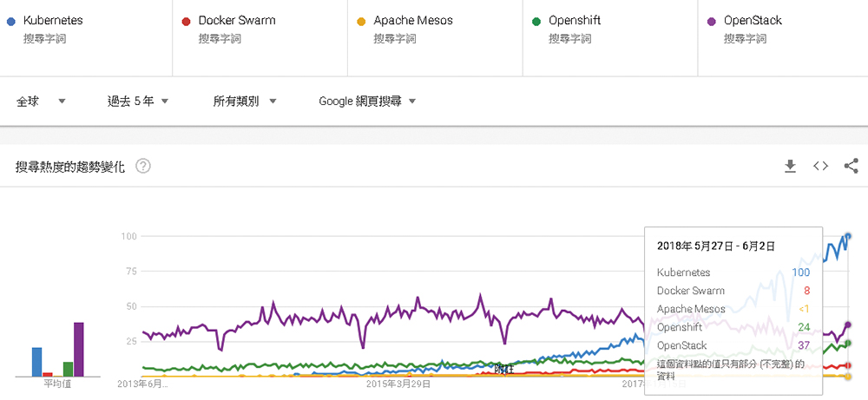Click Apache Mesos value <1 in tooltip
Screen dimensions: 868x400
[x=804, y=309]
